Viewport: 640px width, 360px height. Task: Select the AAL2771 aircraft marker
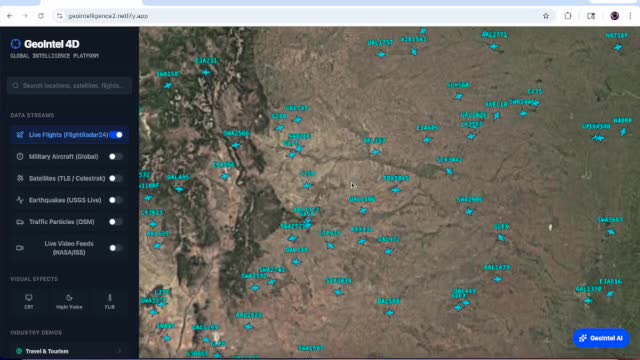[494, 47]
